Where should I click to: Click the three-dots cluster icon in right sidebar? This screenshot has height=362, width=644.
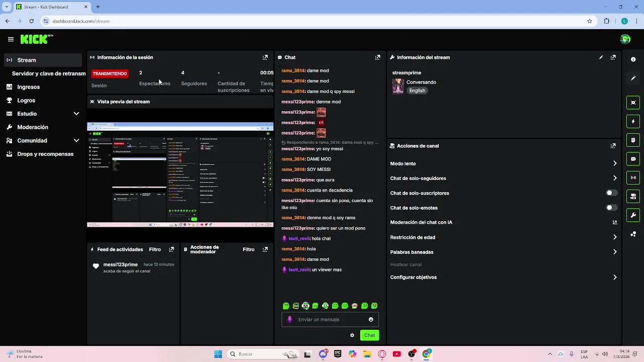click(633, 234)
